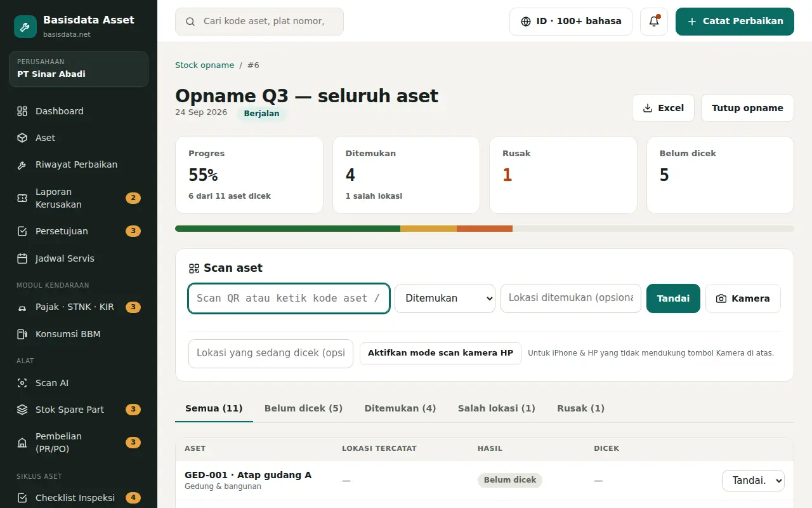Switch to Semua (11) tab
812x508 pixels.
click(214, 408)
